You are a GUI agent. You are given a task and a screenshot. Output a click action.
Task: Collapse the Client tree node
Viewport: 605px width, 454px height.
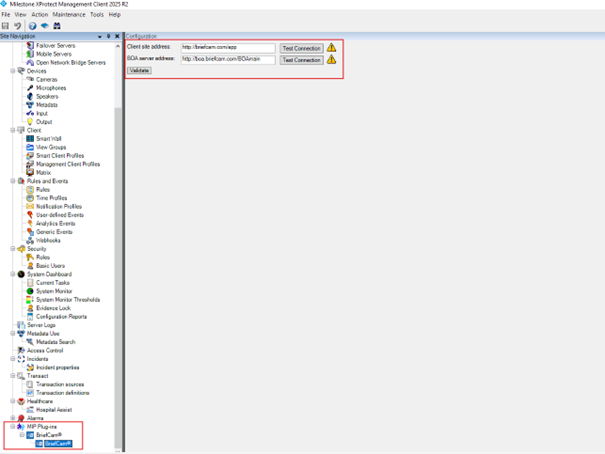coord(13,130)
